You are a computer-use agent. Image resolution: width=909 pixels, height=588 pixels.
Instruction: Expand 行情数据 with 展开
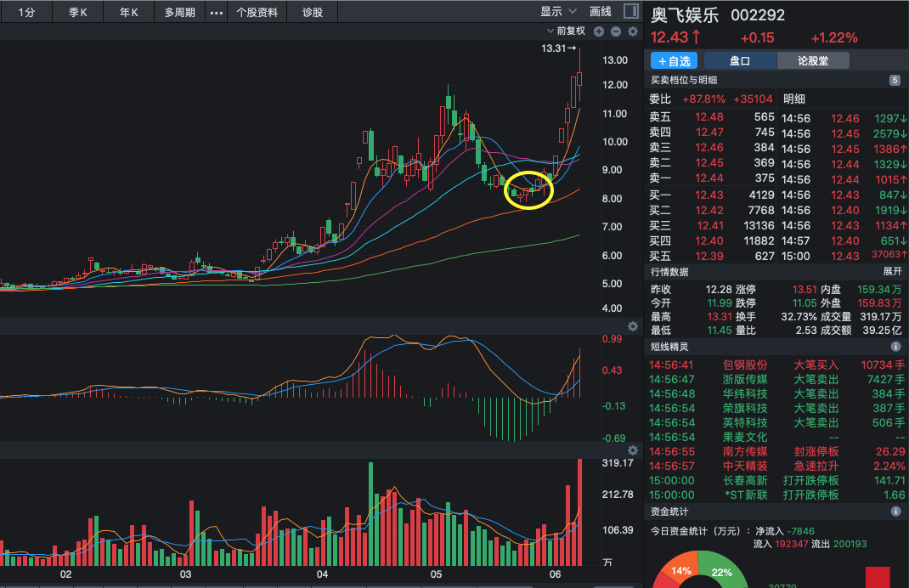click(x=892, y=271)
